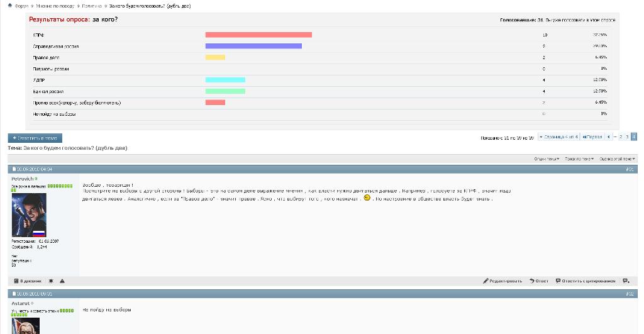Expand the 'Поиск по теме' dropdown
Viewport: 644px width, 334px height.
(x=579, y=159)
